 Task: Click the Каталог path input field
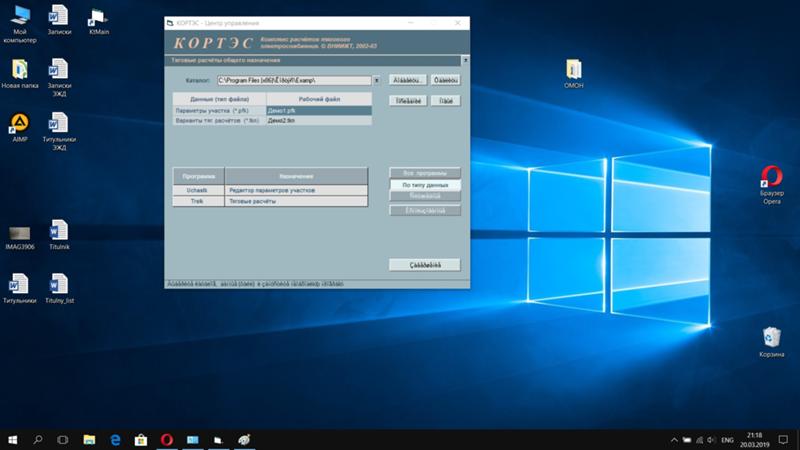pos(294,81)
